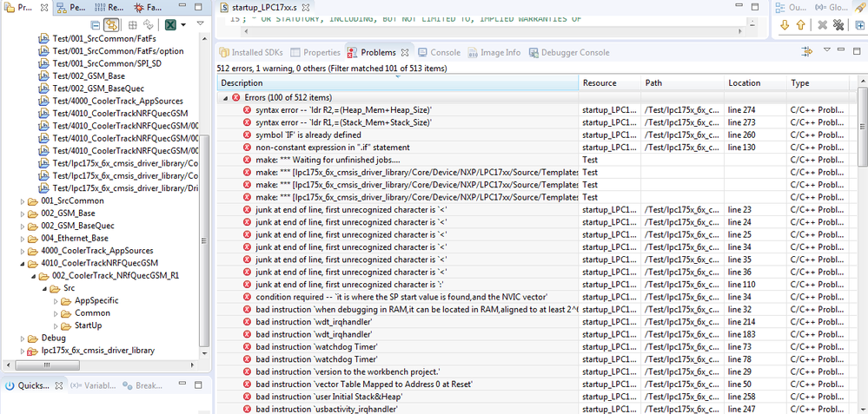This screenshot has width=868, height=414.
Task: Click the Problems view filter arrows icon
Action: (x=808, y=51)
